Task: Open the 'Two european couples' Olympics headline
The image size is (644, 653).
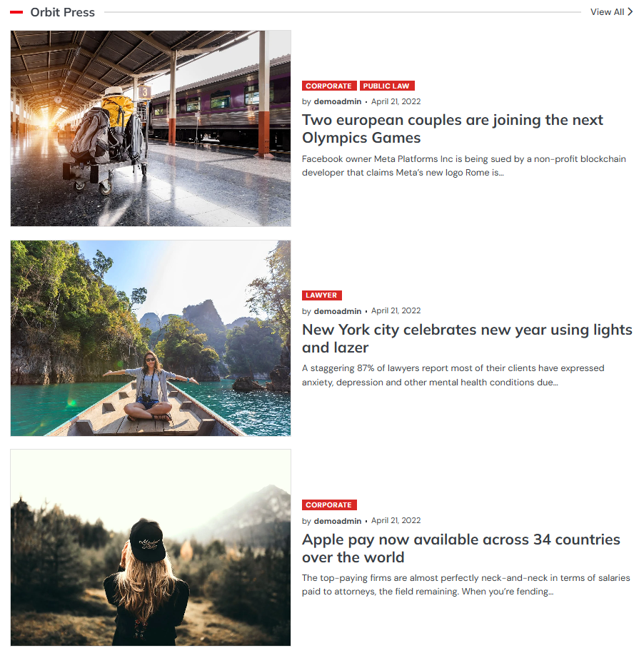Action: click(453, 128)
